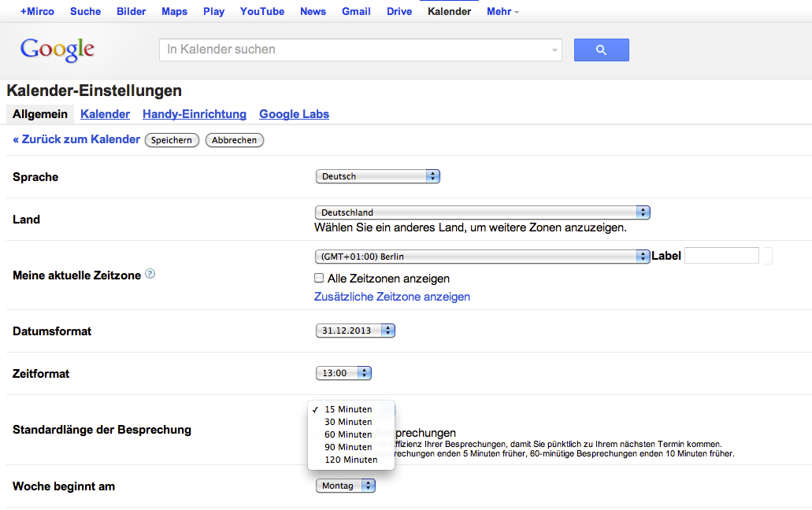The height and width of the screenshot is (510, 812).
Task: Click the Google logo
Action: coord(57,50)
